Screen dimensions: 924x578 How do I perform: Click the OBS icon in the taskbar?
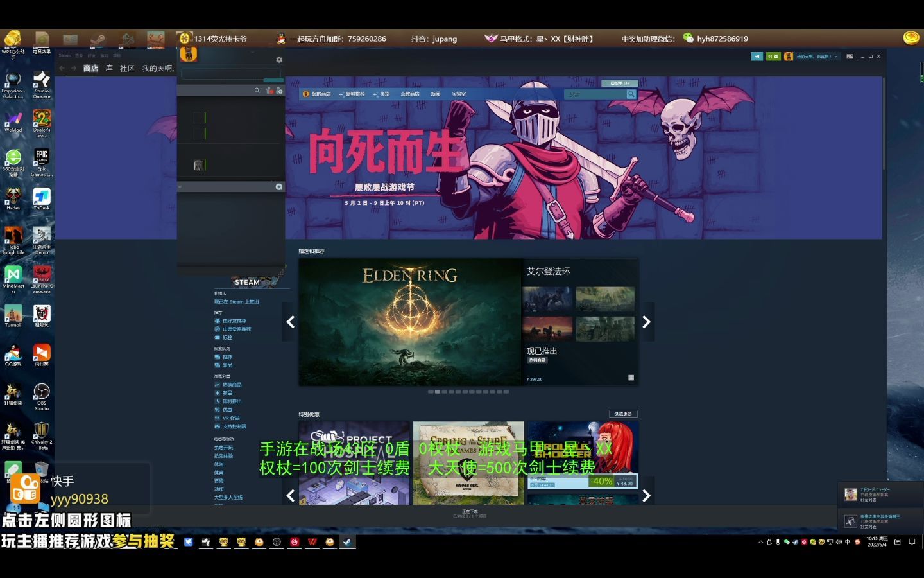pyautogui.click(x=277, y=541)
